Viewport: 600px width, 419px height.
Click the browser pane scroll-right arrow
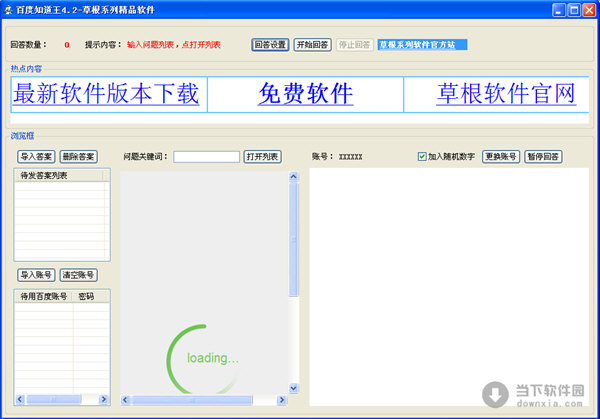pos(282,400)
